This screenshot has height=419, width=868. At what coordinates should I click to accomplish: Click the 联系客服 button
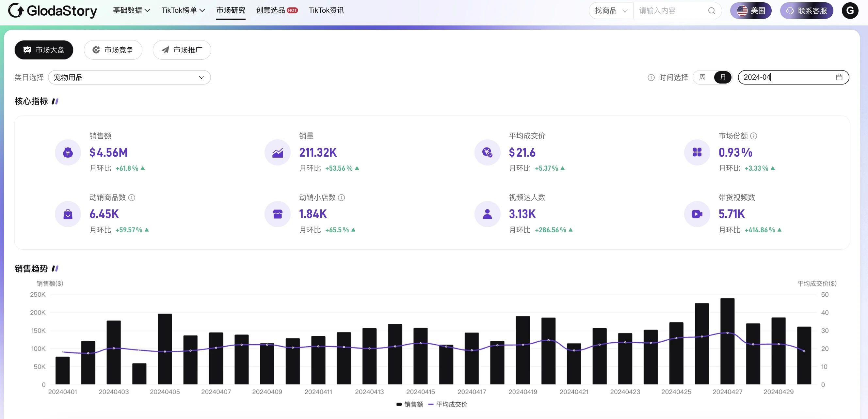click(x=806, y=11)
